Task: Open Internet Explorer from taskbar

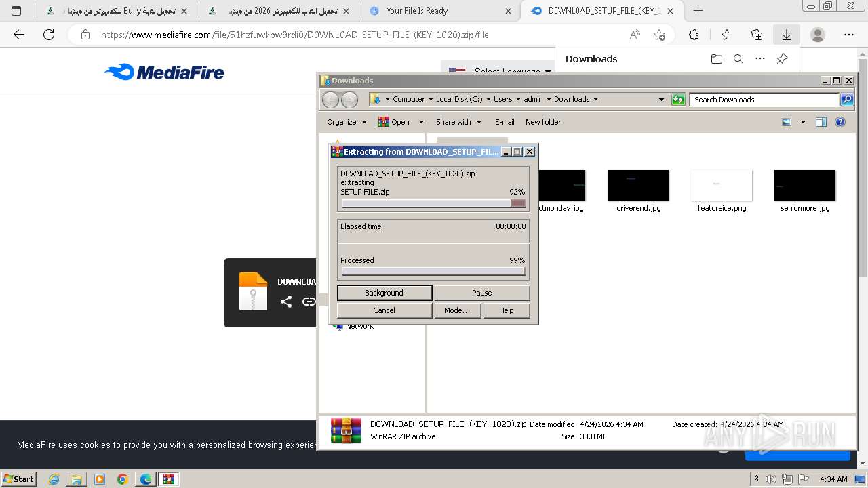Action: point(54,479)
